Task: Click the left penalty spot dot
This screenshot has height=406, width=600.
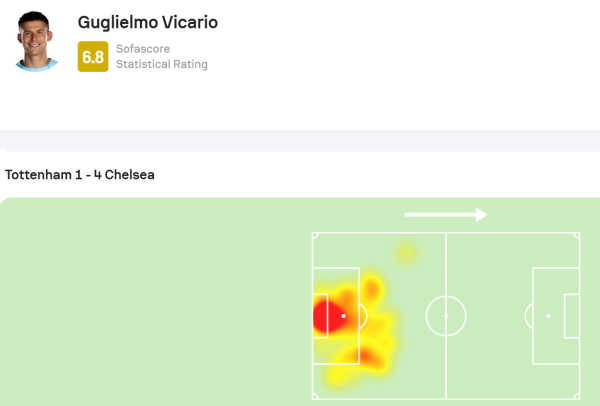Action: pos(344,316)
